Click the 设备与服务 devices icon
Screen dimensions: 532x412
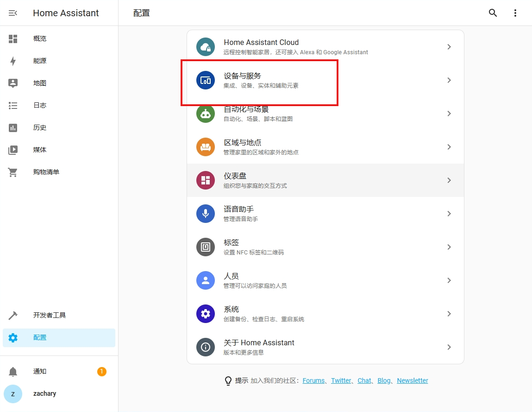point(206,80)
